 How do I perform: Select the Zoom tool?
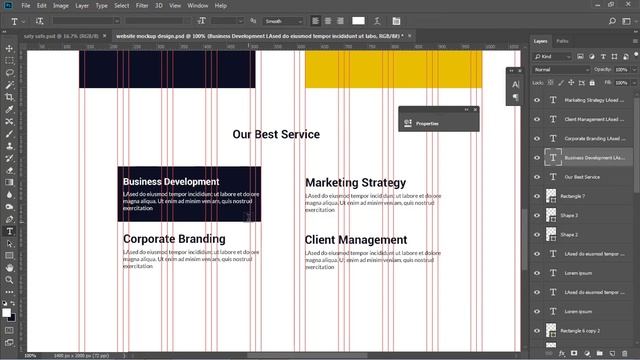pos(9,280)
